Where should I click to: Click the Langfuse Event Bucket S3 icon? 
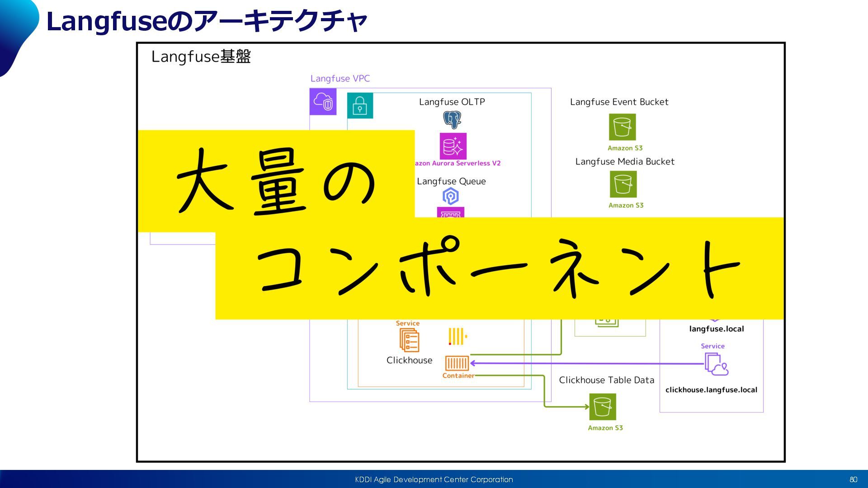coord(623,127)
